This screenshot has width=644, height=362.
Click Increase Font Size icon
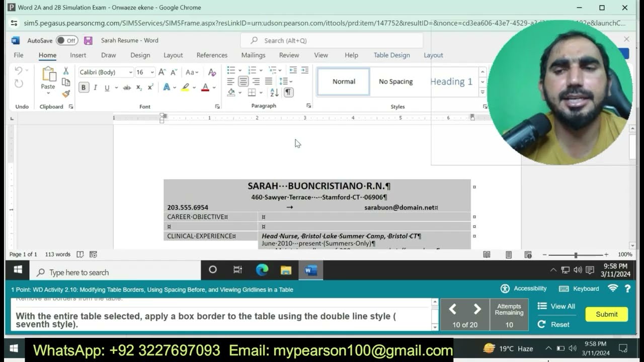[162, 72]
